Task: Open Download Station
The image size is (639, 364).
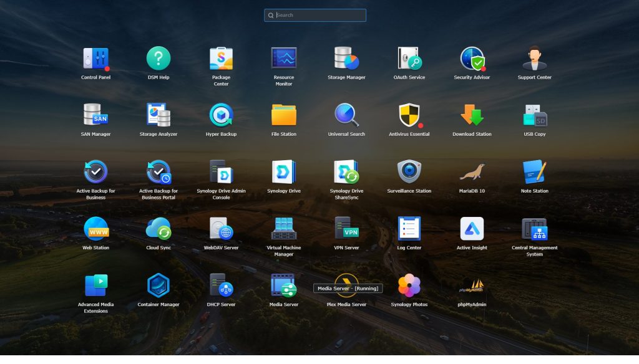Action: pyautogui.click(x=472, y=115)
